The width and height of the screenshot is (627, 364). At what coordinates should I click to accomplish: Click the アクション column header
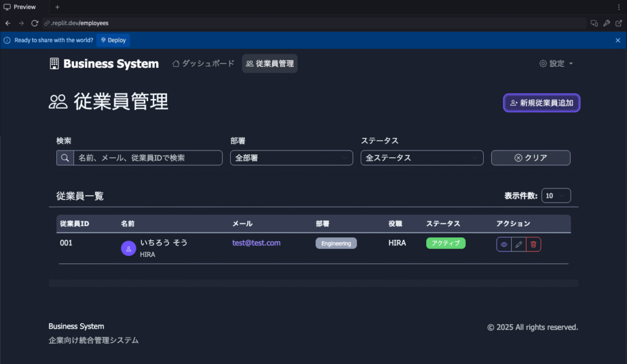[x=513, y=224]
